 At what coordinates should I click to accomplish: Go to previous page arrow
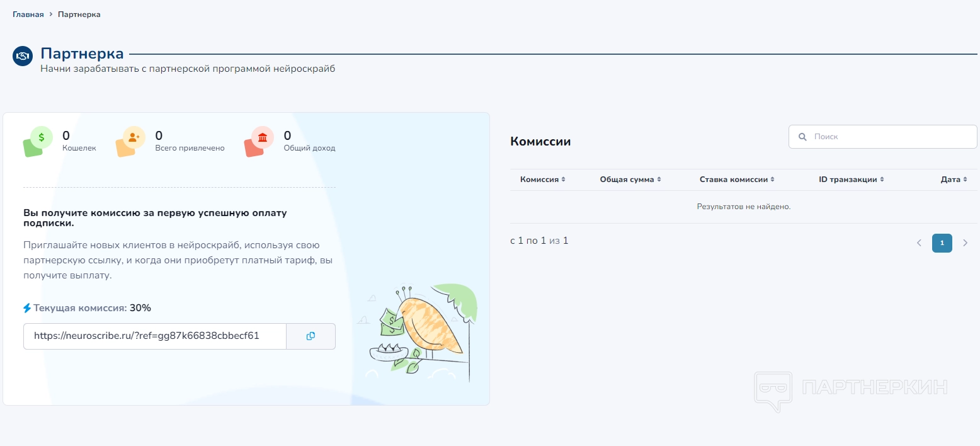(919, 243)
